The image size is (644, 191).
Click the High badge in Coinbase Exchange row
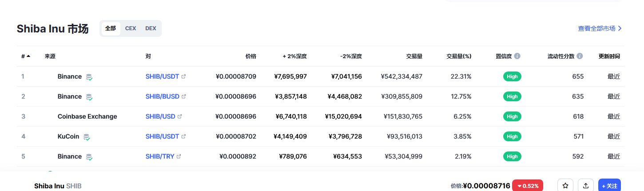[512, 116]
